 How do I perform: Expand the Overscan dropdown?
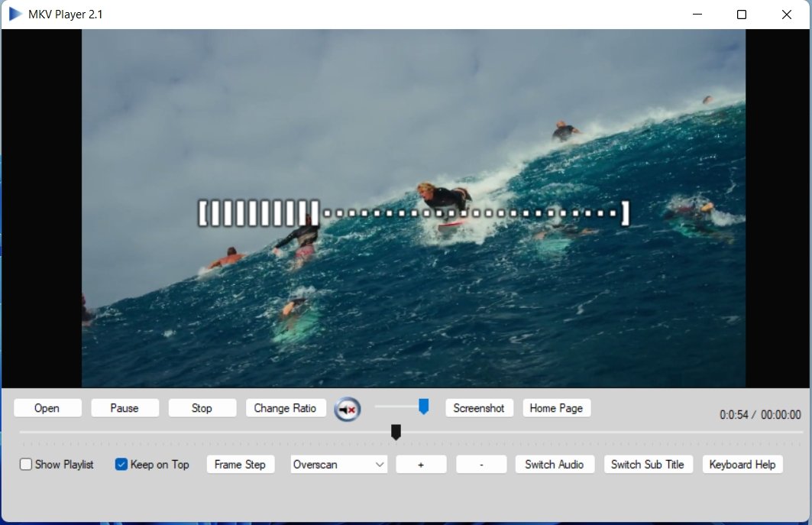tap(338, 465)
